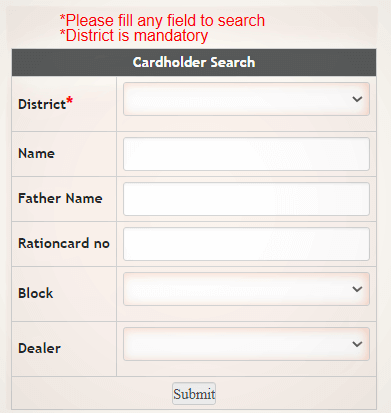Click the chevron arrow in Dealer selector

(357, 344)
